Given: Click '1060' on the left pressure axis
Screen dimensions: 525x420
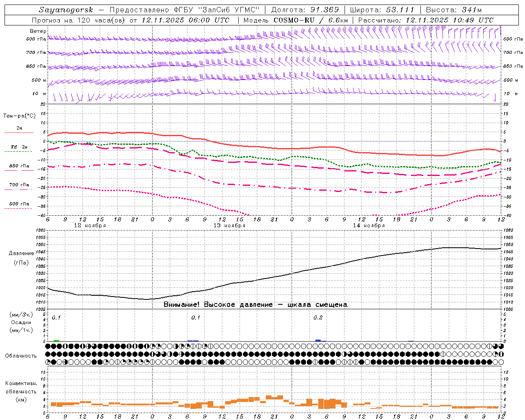Looking at the screenshot, I should tap(41, 231).
